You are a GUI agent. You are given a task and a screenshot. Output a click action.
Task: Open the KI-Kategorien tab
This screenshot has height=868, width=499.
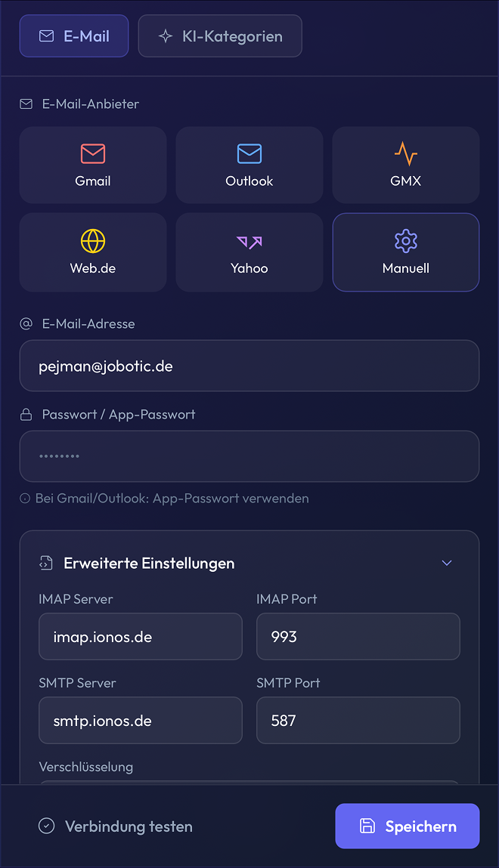(220, 36)
